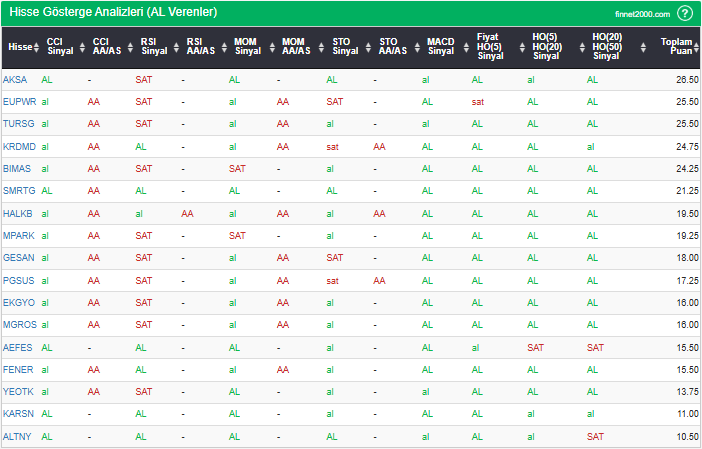Select KARSN total score 11.00
The image size is (702, 449).
click(687, 414)
